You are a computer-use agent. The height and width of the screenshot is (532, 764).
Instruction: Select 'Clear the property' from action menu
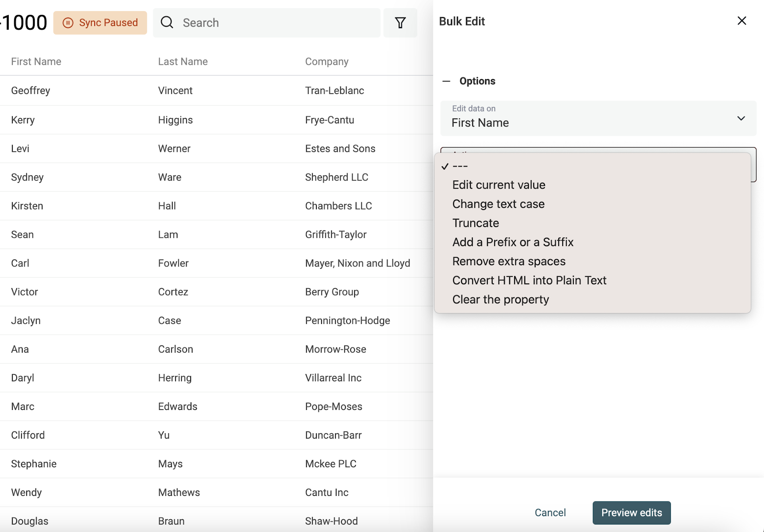pos(501,299)
